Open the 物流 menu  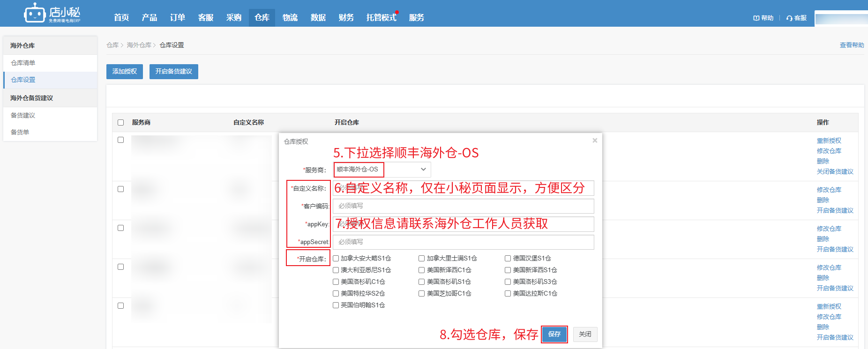(290, 17)
